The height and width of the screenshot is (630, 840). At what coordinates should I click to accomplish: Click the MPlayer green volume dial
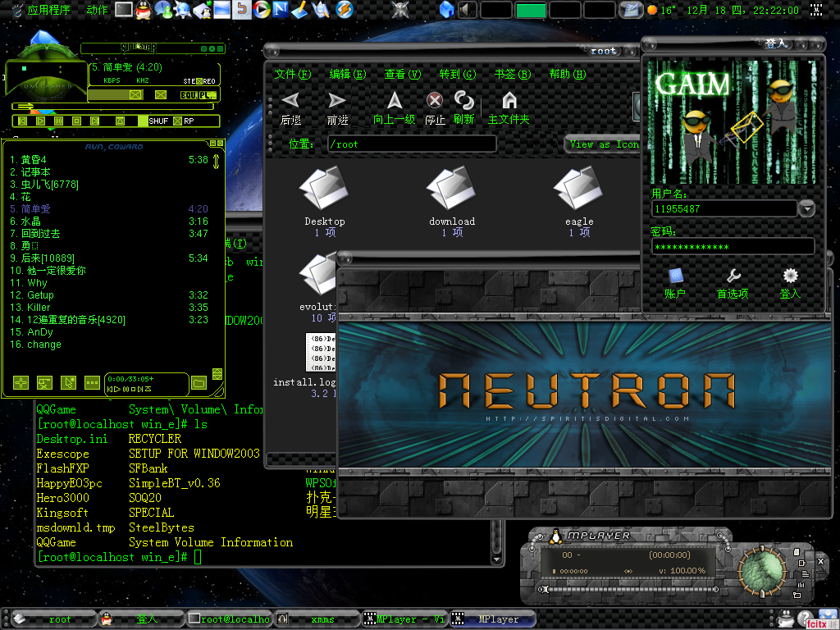[762, 569]
